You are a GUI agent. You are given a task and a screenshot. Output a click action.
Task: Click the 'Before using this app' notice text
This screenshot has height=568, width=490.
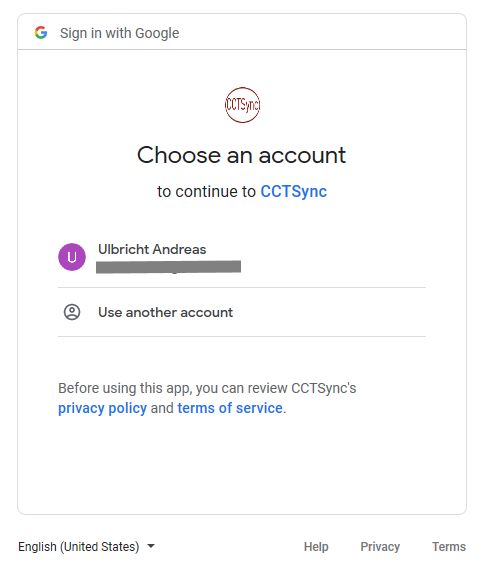click(x=207, y=388)
